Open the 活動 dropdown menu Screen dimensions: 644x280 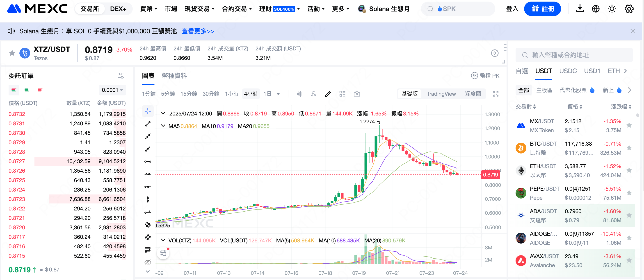coord(316,9)
